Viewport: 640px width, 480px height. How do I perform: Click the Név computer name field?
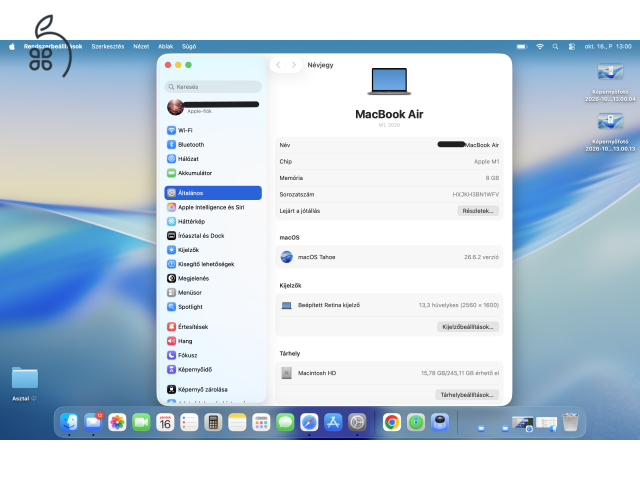[x=389, y=145]
